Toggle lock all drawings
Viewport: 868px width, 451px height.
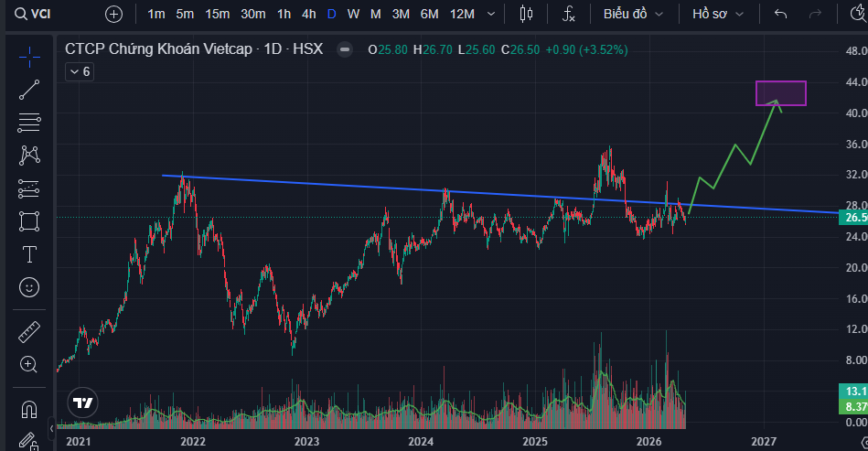pyautogui.click(x=29, y=441)
